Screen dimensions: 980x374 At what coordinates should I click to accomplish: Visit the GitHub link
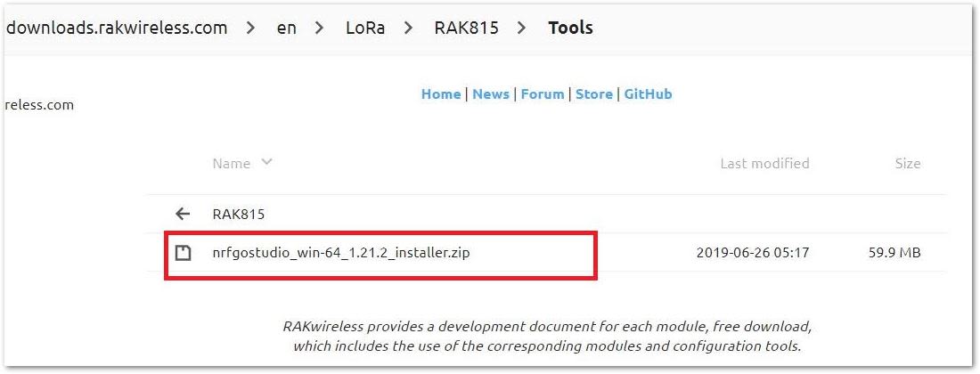tap(648, 94)
